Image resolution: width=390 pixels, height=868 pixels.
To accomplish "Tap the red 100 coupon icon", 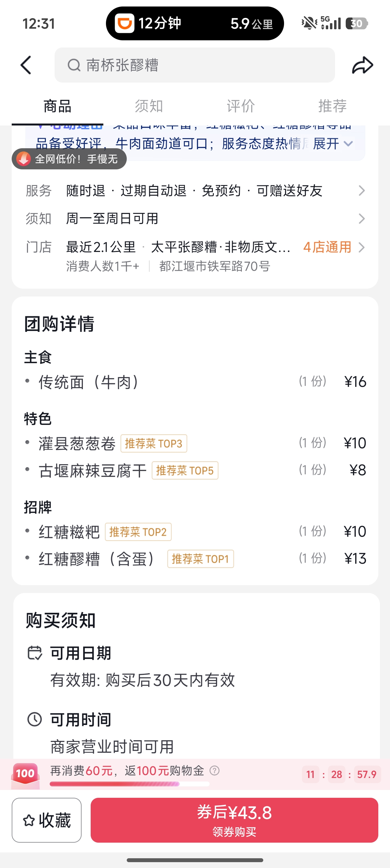I will [x=25, y=774].
